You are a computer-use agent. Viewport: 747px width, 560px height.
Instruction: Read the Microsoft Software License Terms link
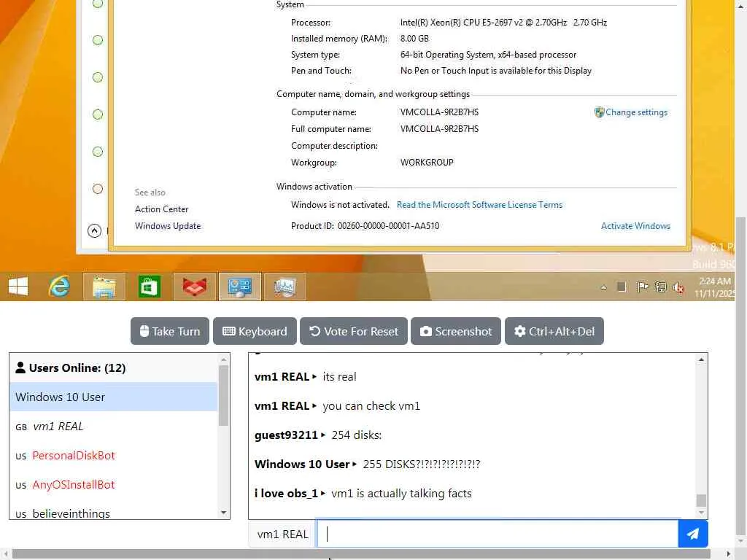(x=479, y=205)
